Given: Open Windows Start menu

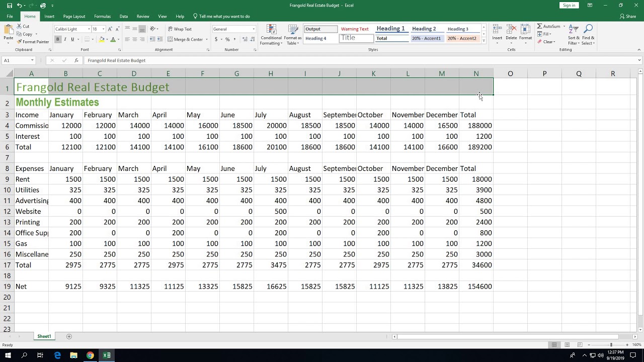Looking at the screenshot, I should 8,355.
